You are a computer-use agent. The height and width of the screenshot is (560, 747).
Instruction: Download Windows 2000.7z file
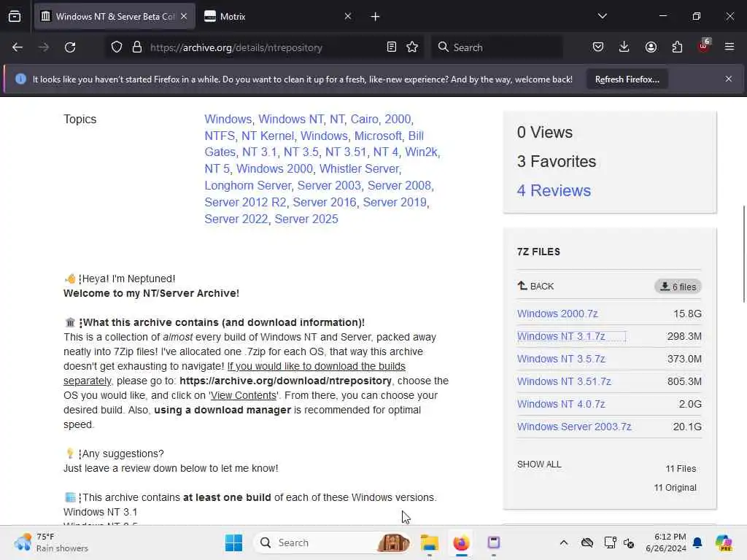[x=557, y=314]
